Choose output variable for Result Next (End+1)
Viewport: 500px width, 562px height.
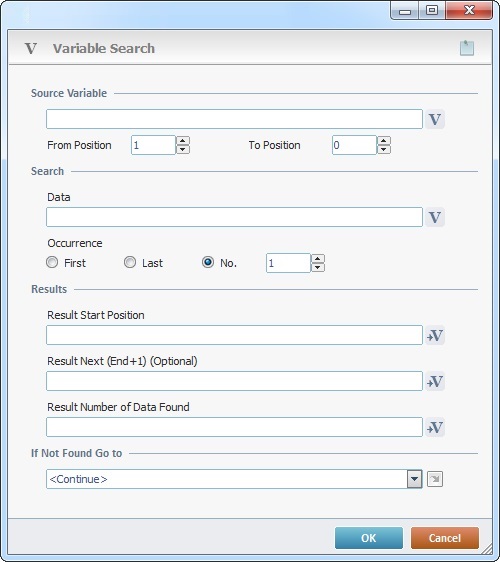point(435,381)
